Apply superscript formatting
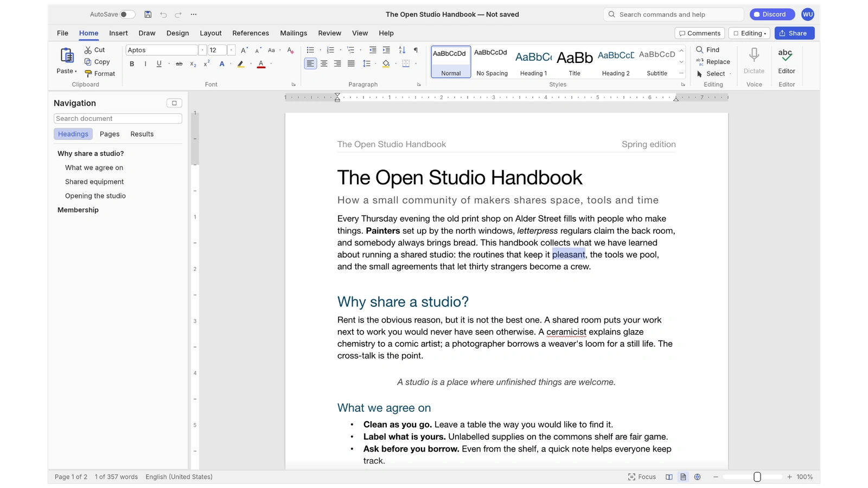Screen dimensions: 868x488 click(207, 64)
